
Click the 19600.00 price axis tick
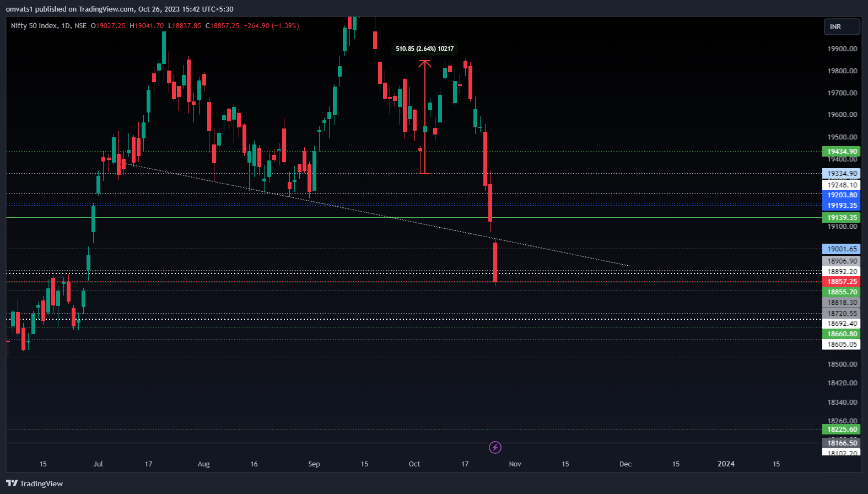tap(842, 115)
